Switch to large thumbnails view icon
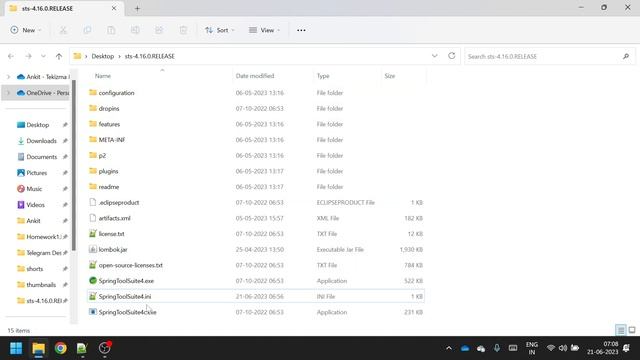 (632, 330)
